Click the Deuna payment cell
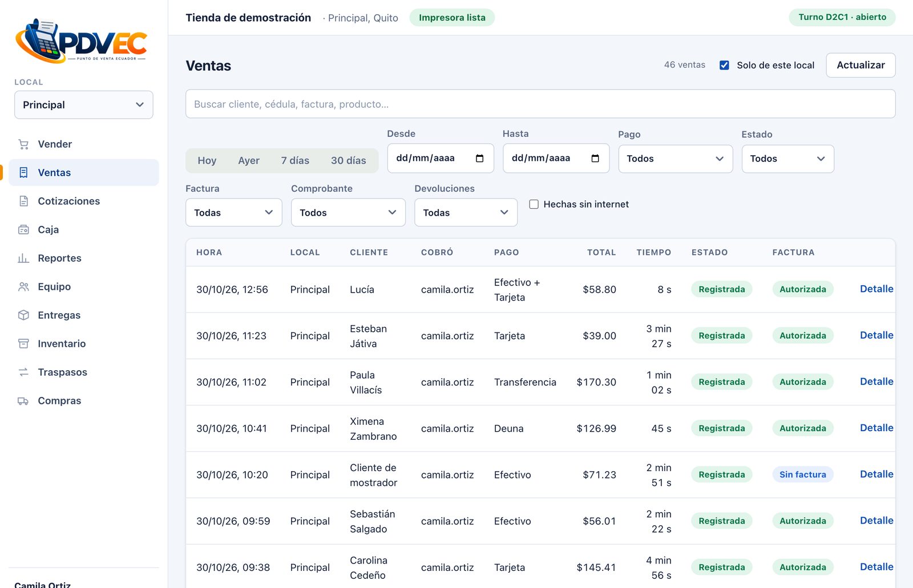Viewport: 913px width, 588px height. [508, 428]
